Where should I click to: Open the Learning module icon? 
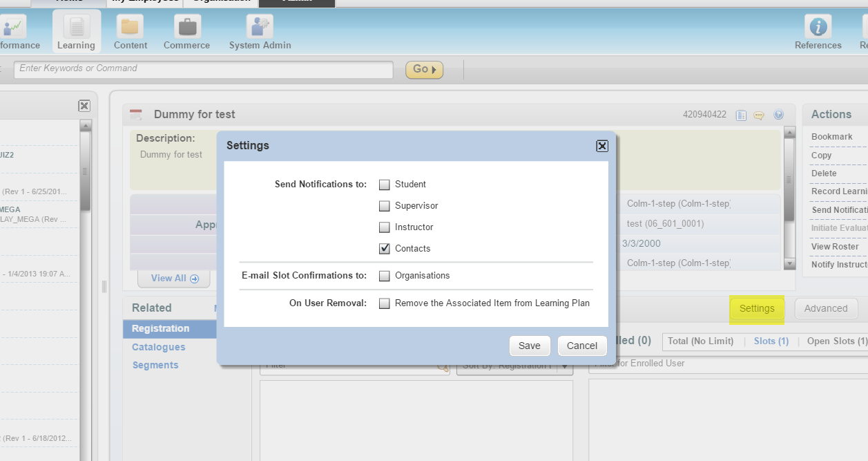(76, 27)
